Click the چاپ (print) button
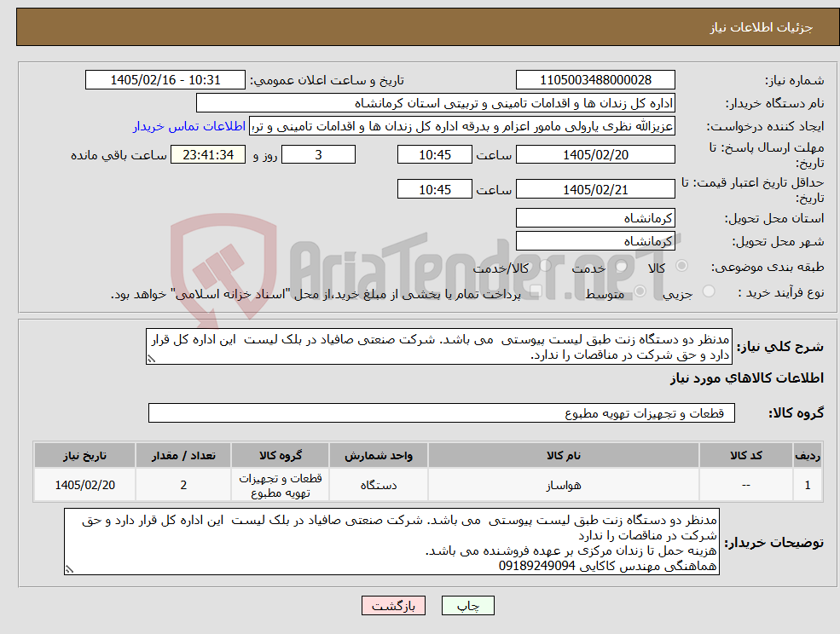 [467, 606]
